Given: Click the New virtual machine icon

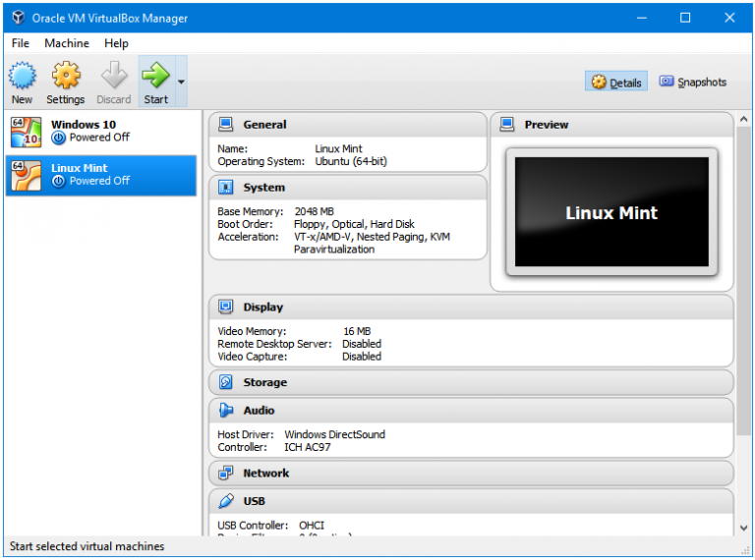Looking at the screenshot, I should 23,76.
